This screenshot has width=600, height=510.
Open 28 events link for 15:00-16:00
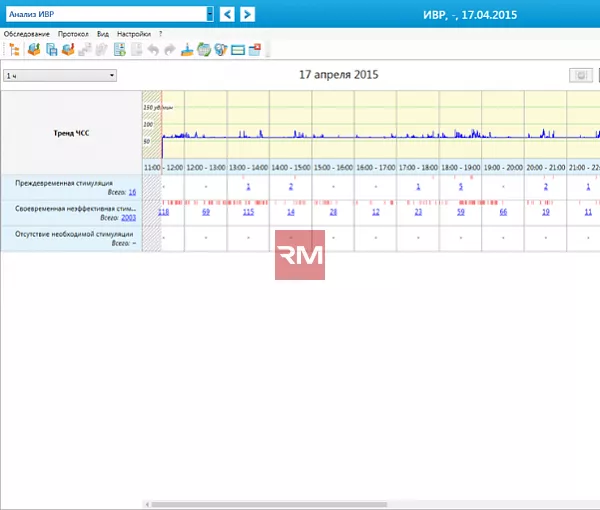[333, 212]
